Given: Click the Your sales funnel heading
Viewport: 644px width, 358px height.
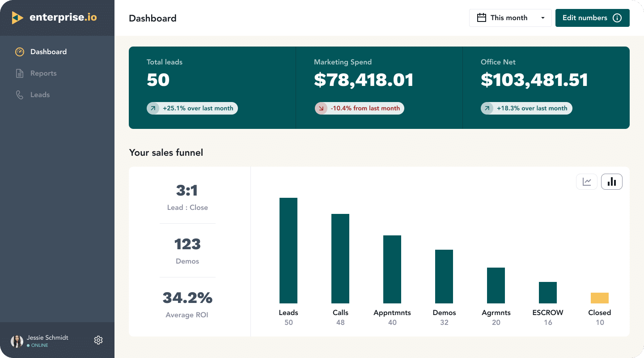Looking at the screenshot, I should pyautogui.click(x=166, y=153).
